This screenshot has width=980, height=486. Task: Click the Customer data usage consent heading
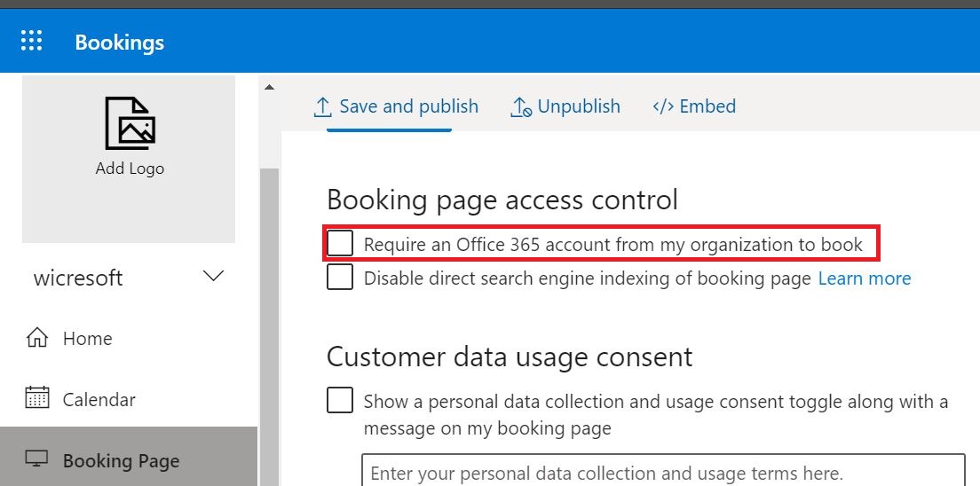pyautogui.click(x=510, y=357)
